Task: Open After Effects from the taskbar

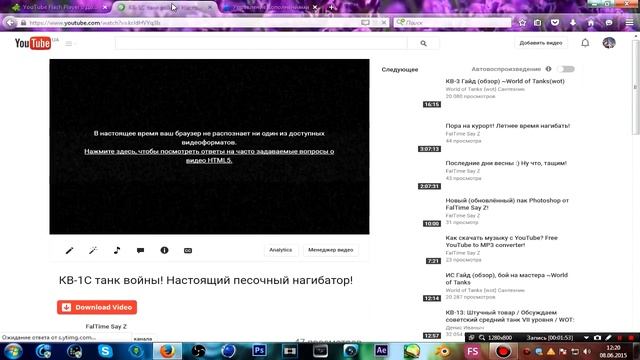Action: coord(381,351)
